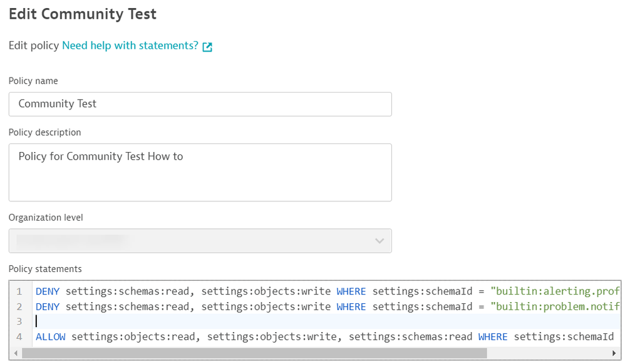Click the scrollbar right arrow in statements editor
625x364 pixels.
point(615,354)
